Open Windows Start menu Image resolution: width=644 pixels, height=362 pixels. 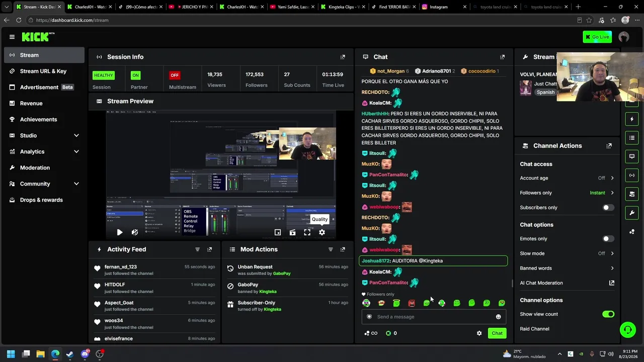click(x=11, y=354)
